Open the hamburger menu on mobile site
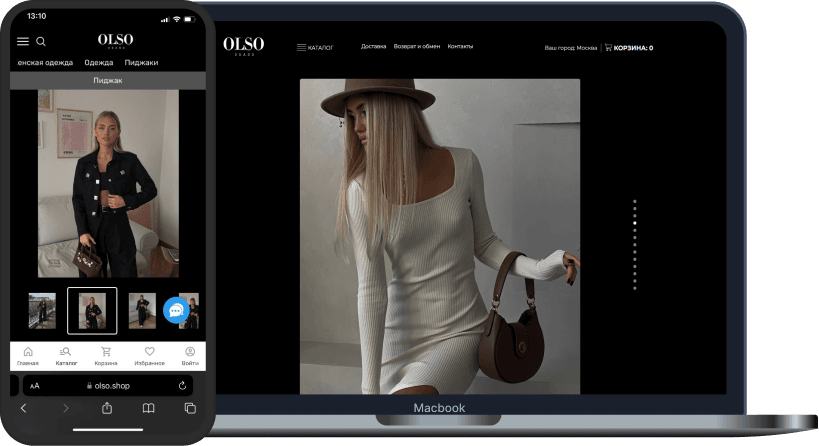The width and height of the screenshot is (819, 446). (23, 41)
